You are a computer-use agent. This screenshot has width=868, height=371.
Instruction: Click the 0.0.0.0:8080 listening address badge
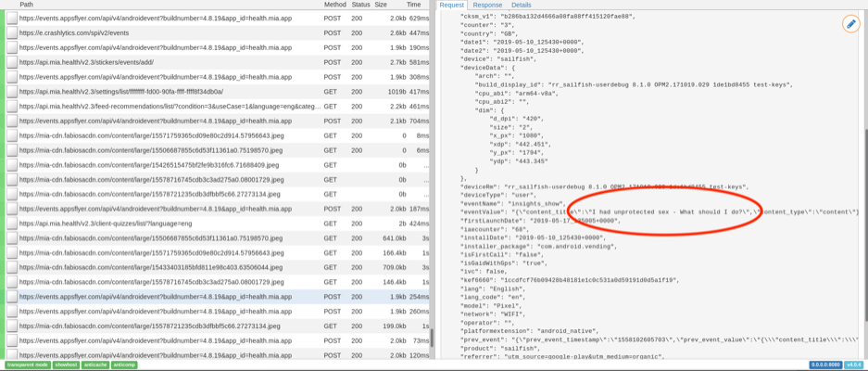[825, 365]
